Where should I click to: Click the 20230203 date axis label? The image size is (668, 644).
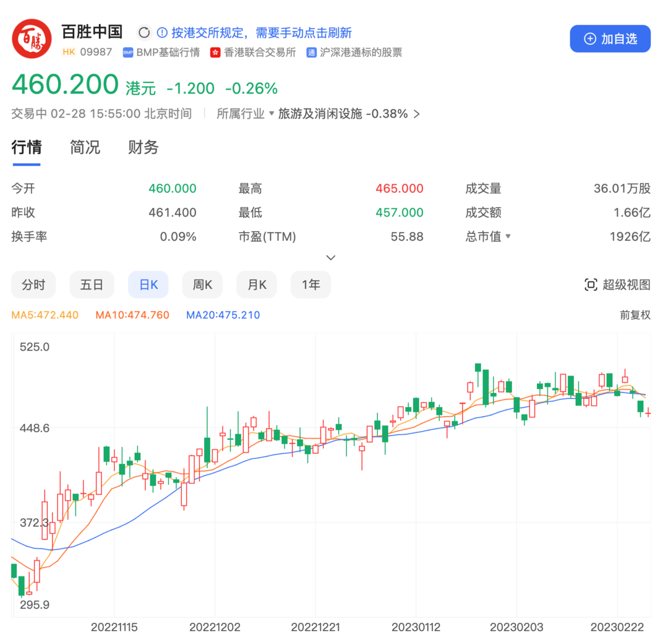[516, 627]
